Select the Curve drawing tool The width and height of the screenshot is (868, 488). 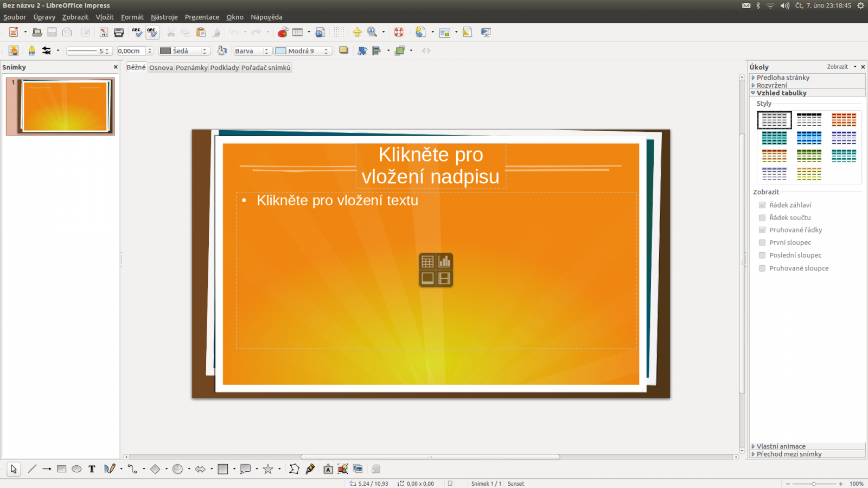(x=108, y=469)
